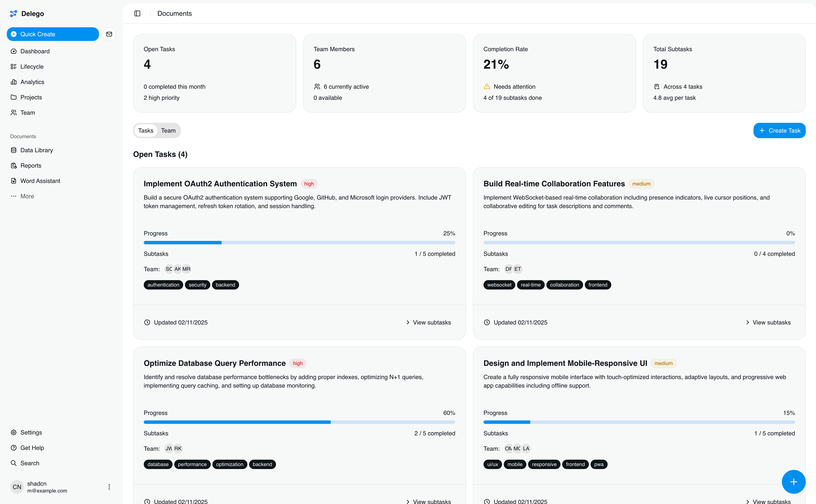Open Data Library in Documents section
The width and height of the screenshot is (816, 504).
coord(36,150)
